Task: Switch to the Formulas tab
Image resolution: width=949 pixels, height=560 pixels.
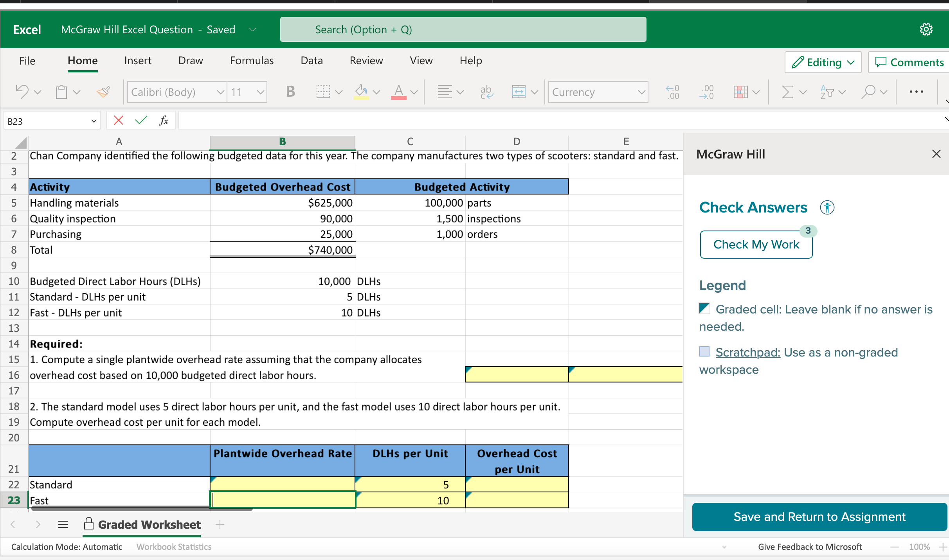Action: pyautogui.click(x=252, y=60)
